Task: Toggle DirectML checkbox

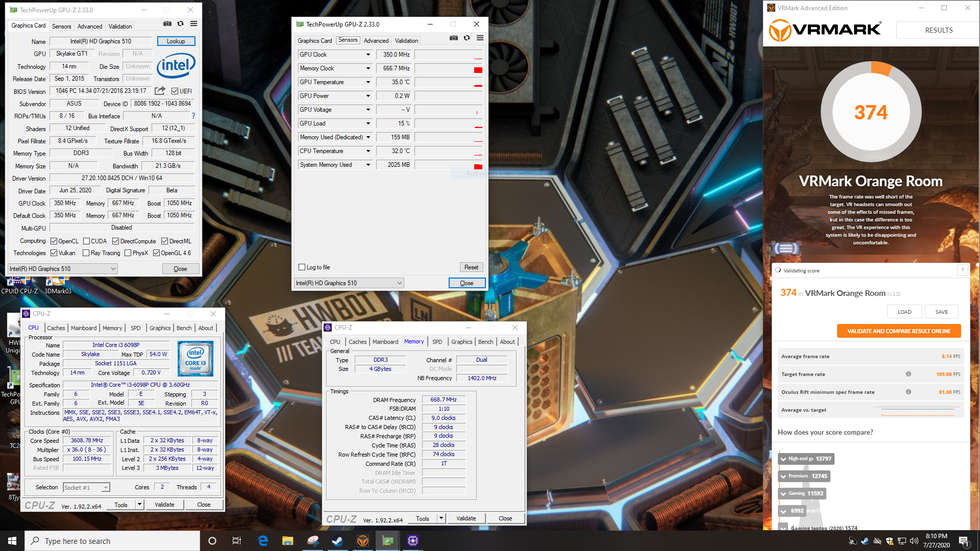Action: point(164,241)
